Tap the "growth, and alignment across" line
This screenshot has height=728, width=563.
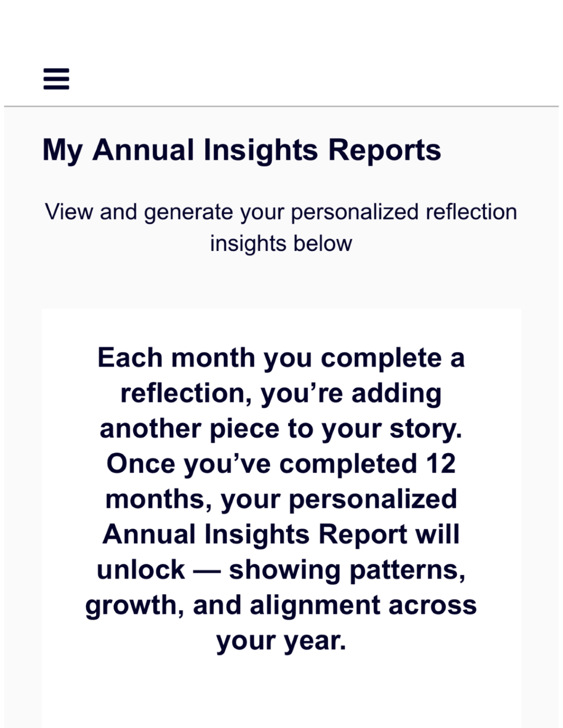(x=281, y=605)
